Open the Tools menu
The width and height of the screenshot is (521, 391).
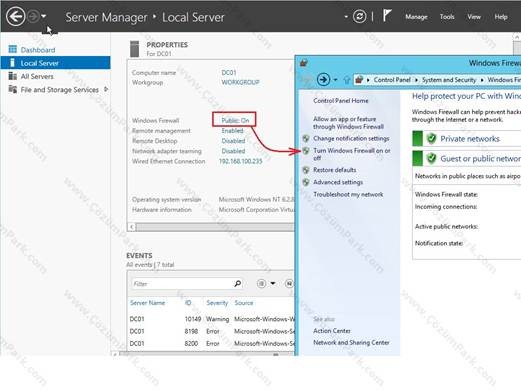pyautogui.click(x=447, y=17)
